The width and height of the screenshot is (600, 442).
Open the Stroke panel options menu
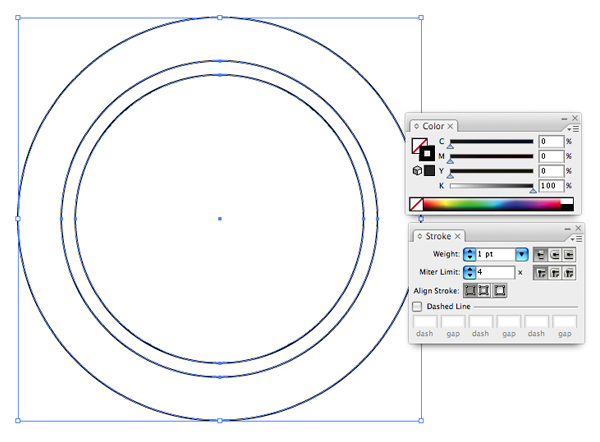(577, 239)
